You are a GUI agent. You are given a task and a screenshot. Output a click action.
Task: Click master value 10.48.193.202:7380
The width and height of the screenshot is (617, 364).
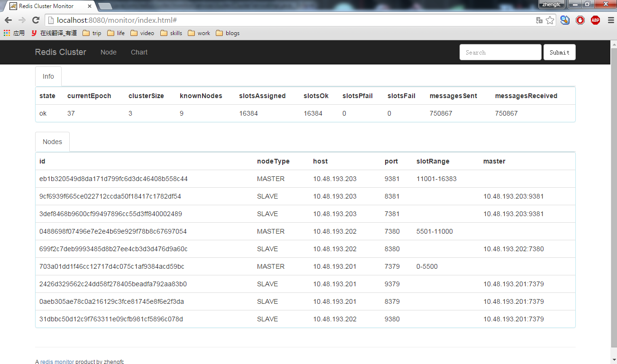pyautogui.click(x=514, y=249)
